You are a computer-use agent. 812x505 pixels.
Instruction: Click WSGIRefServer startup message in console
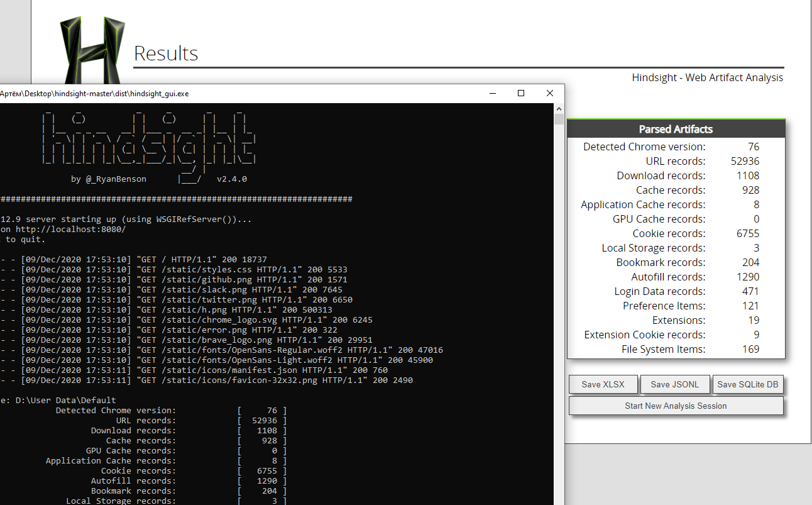point(126,219)
